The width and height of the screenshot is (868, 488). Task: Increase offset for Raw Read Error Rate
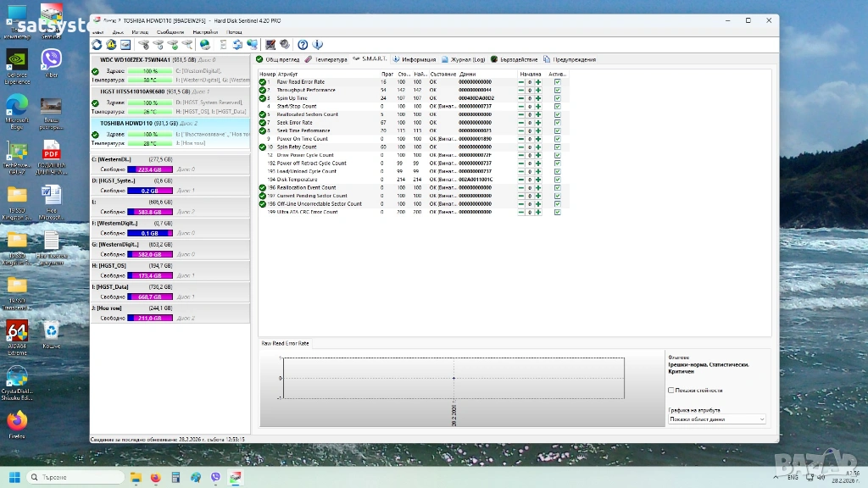(538, 82)
